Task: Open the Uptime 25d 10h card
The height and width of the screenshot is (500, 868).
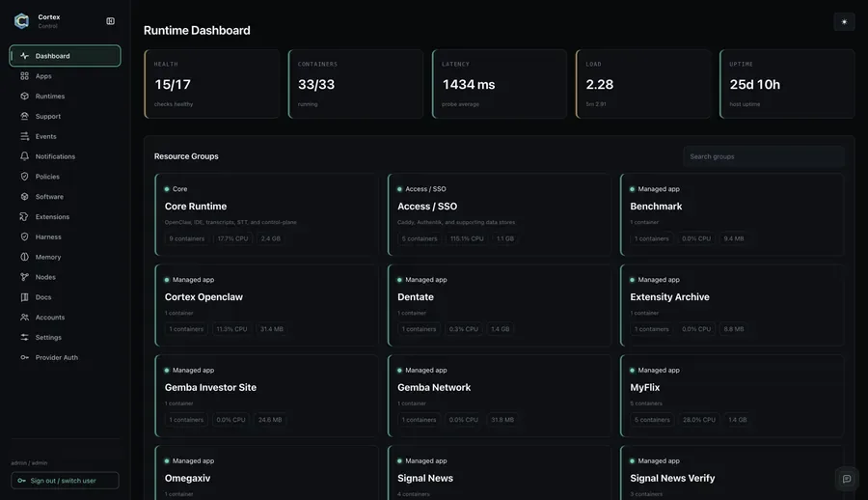Action: (787, 84)
